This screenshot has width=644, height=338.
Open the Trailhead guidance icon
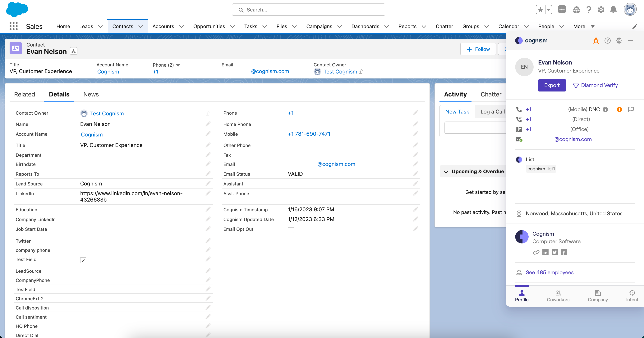pos(576,10)
